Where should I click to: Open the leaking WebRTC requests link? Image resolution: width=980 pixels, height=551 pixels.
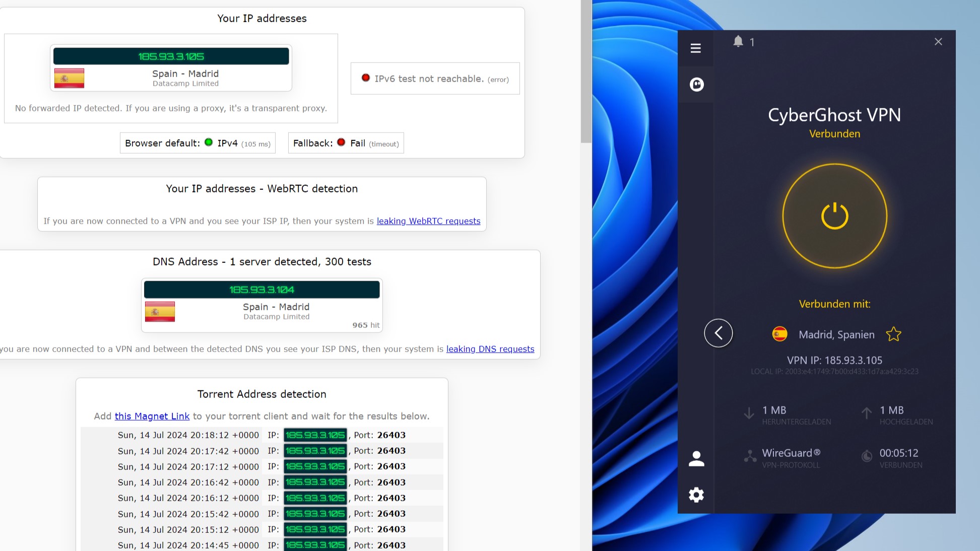coord(428,221)
